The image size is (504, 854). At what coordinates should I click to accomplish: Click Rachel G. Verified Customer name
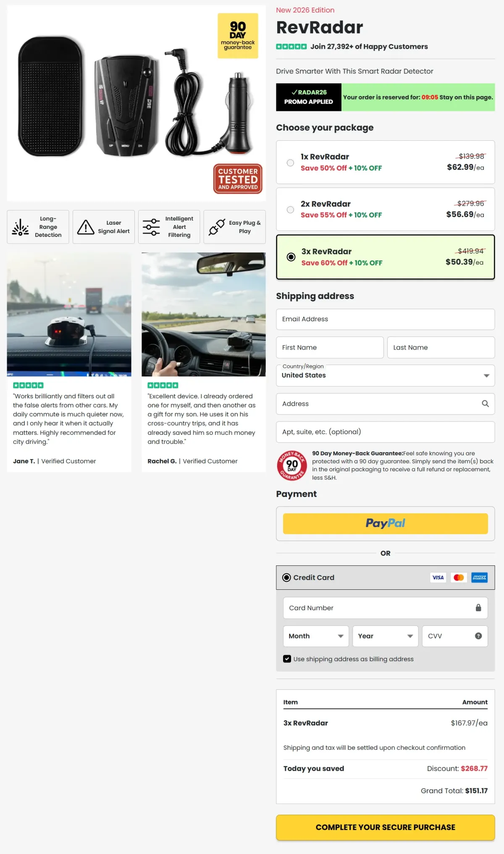(192, 461)
